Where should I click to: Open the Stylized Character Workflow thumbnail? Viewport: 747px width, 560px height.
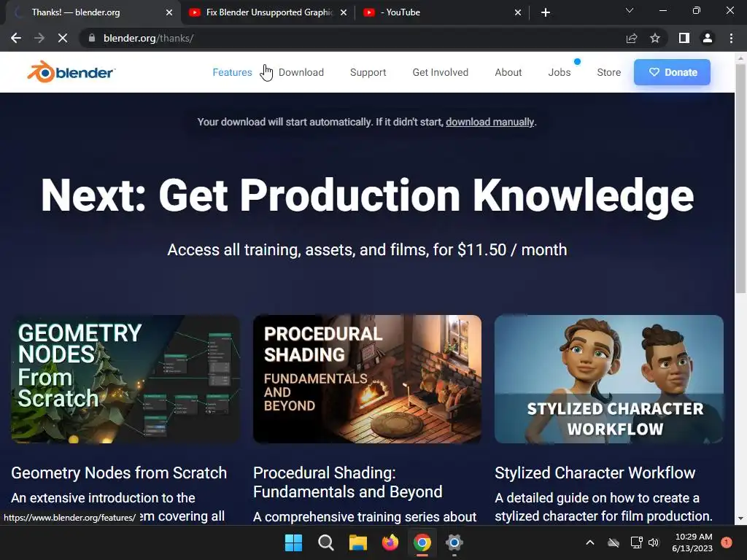pyautogui.click(x=609, y=379)
